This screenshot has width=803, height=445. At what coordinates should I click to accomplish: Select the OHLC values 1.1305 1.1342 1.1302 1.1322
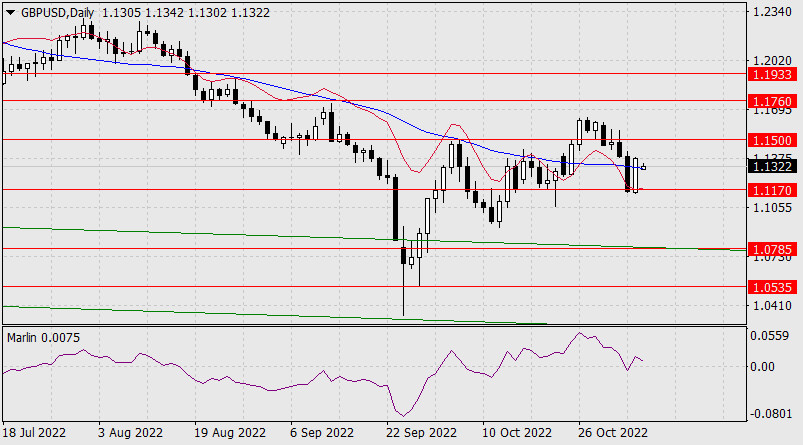[186, 13]
